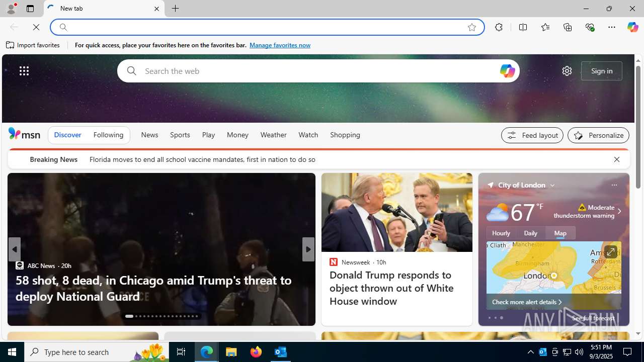Open Settings and more menu
The width and height of the screenshot is (644, 362).
pos(611,27)
